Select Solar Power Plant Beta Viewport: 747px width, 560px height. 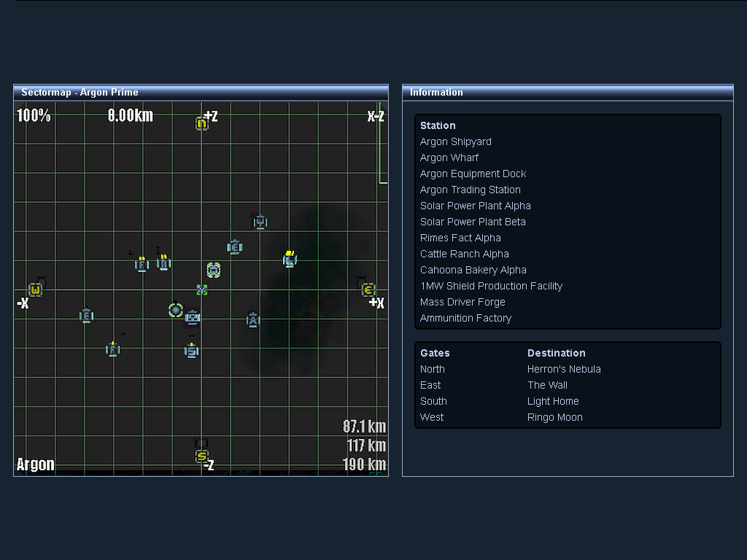[473, 222]
